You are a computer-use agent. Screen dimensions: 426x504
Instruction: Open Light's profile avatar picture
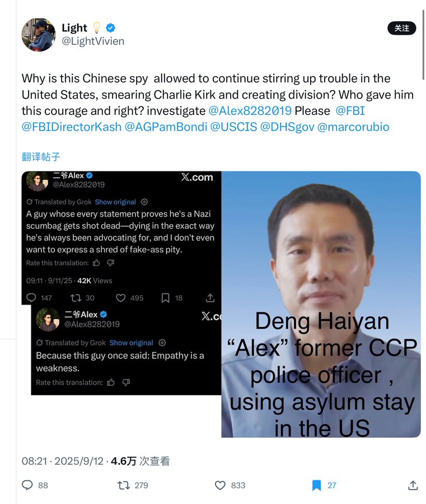tap(39, 35)
